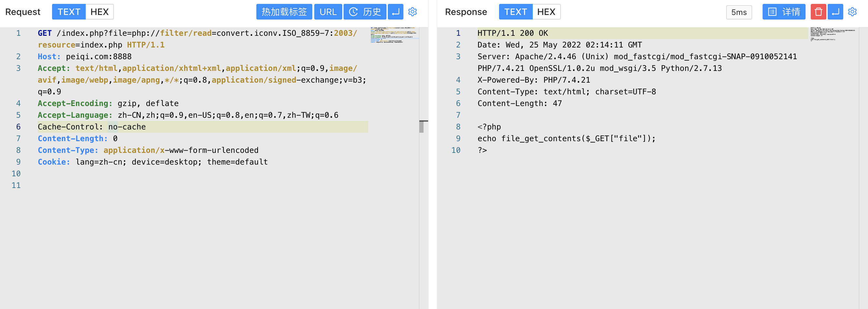Click Response line number 7
Screen dimensions: 868x309
[x=458, y=115]
